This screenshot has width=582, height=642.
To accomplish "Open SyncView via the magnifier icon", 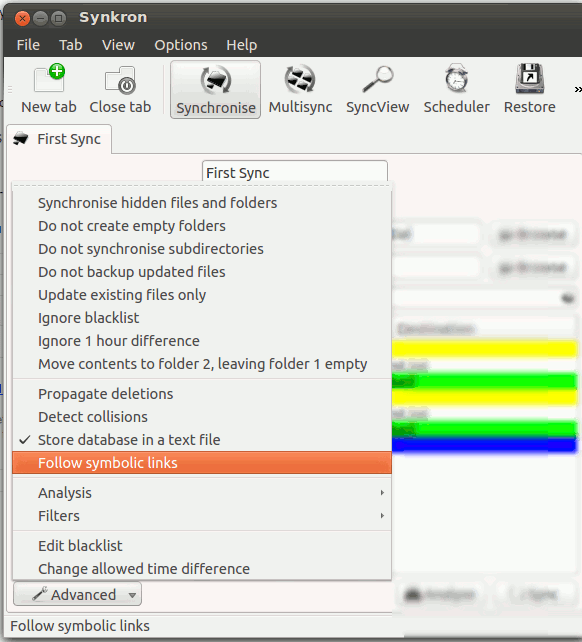I will pyautogui.click(x=378, y=79).
